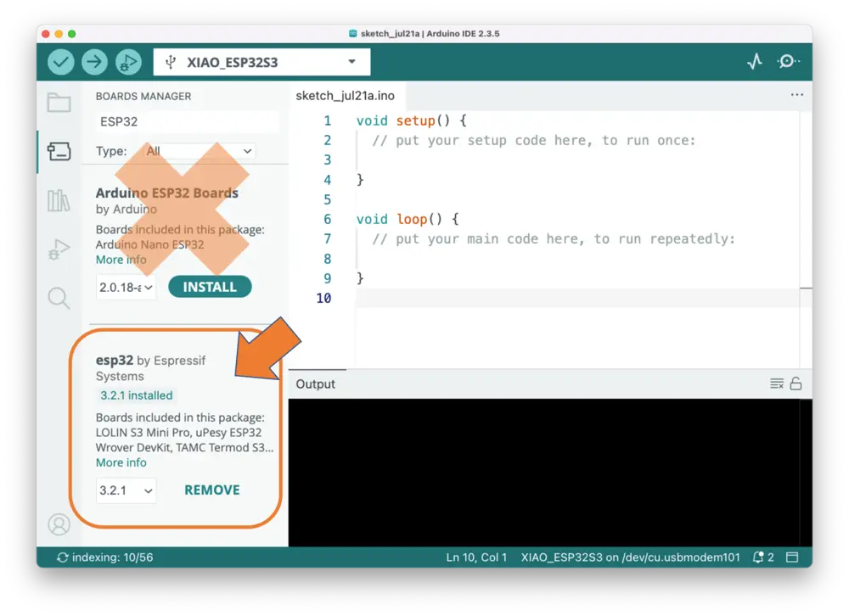Screen dimensions: 849x616
Task: Expand the Type filter dropdown
Action: [200, 151]
